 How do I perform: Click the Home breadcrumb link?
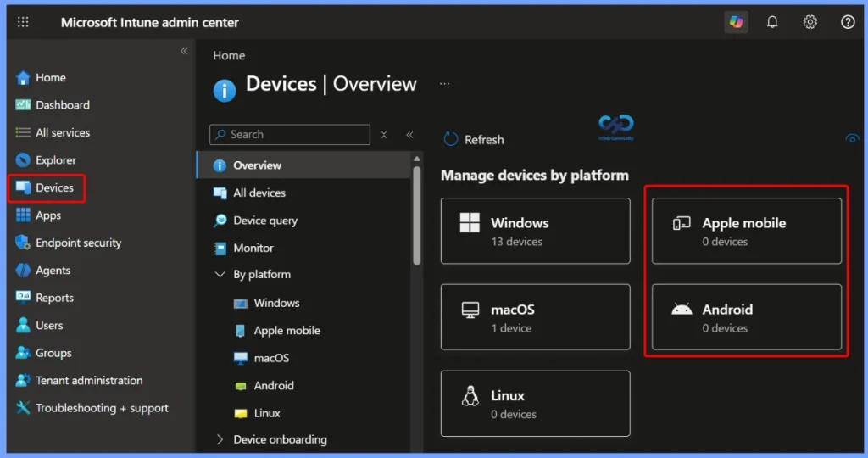[x=229, y=56]
